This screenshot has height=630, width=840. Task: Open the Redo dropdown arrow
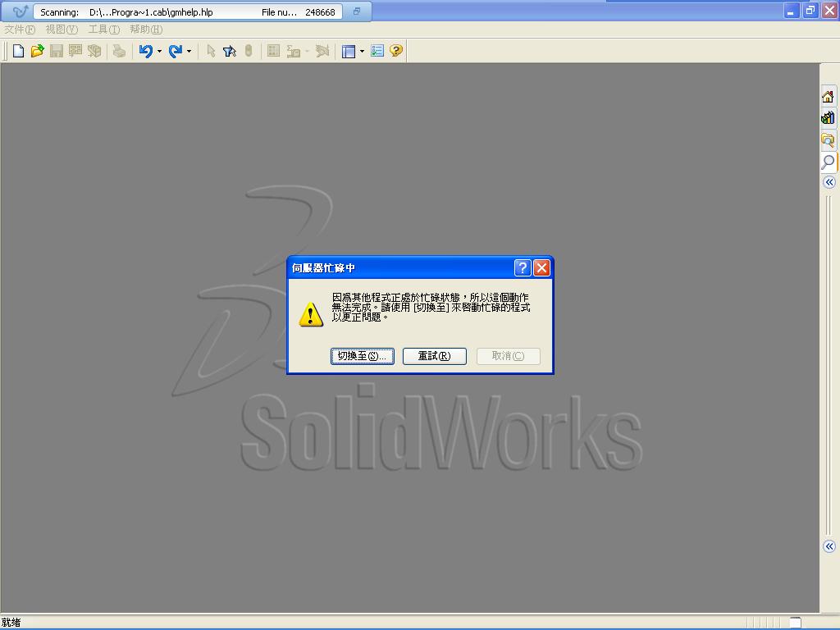189,51
